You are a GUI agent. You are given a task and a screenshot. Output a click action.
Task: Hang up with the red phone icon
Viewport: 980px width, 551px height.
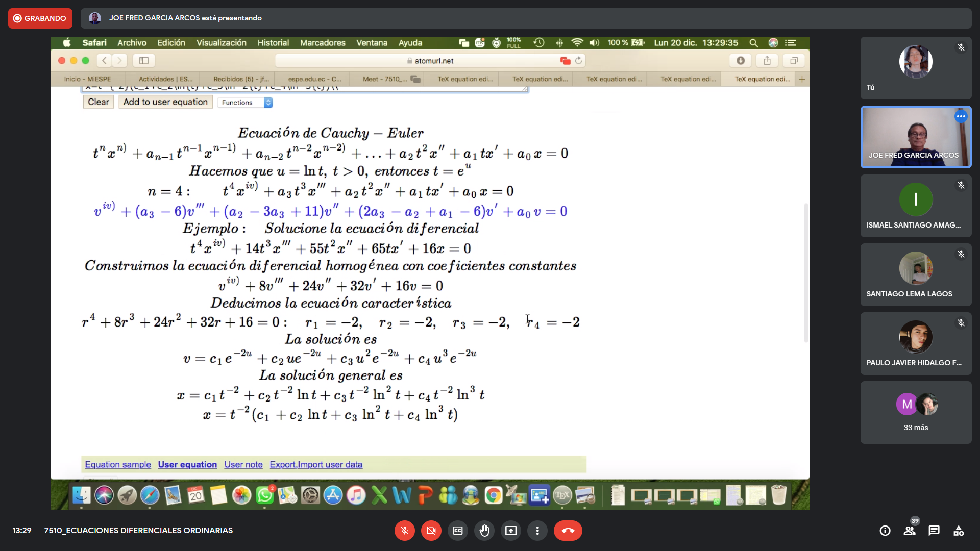568,531
